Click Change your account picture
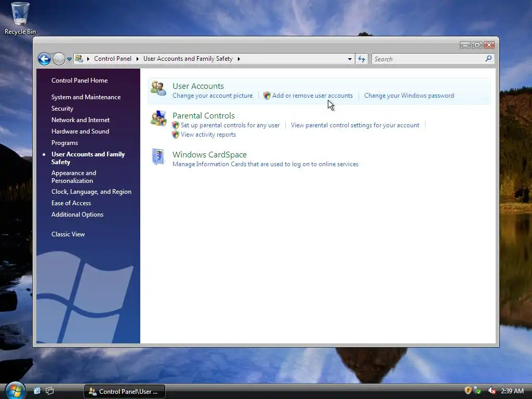 point(212,96)
